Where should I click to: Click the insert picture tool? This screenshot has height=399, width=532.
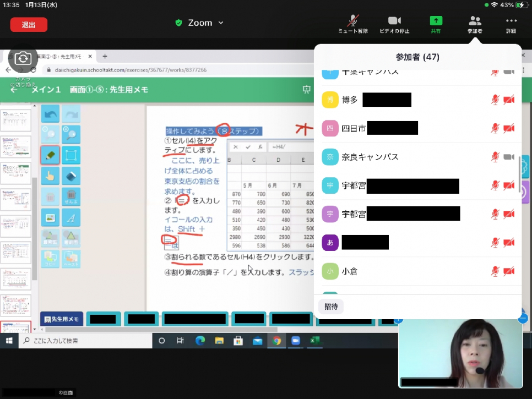click(50, 217)
